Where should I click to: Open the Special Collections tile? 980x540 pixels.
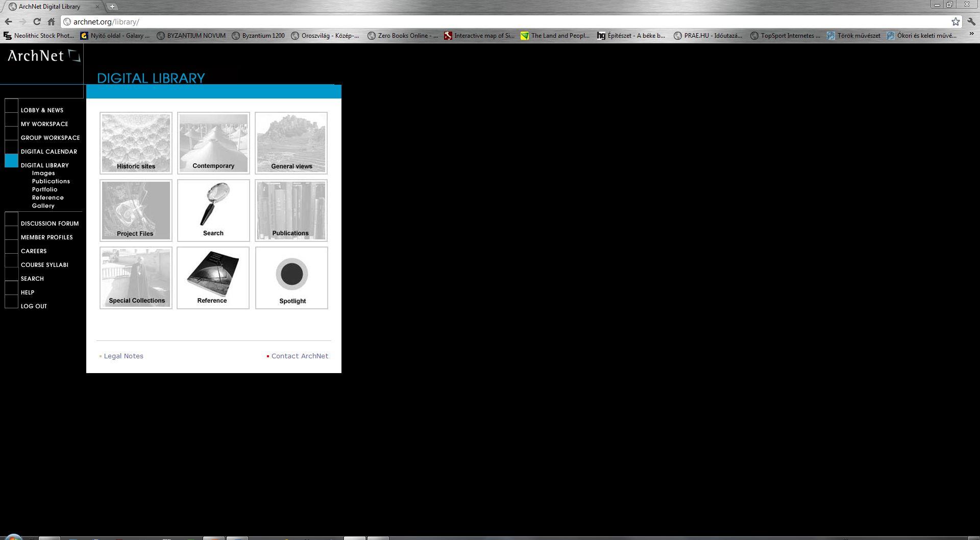click(x=136, y=278)
